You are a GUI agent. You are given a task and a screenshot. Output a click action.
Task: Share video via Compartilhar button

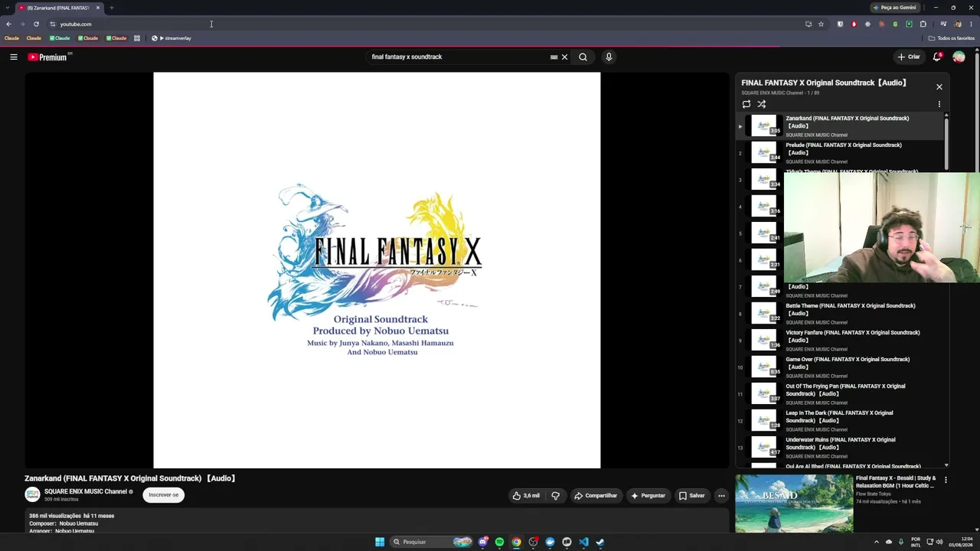tap(596, 495)
